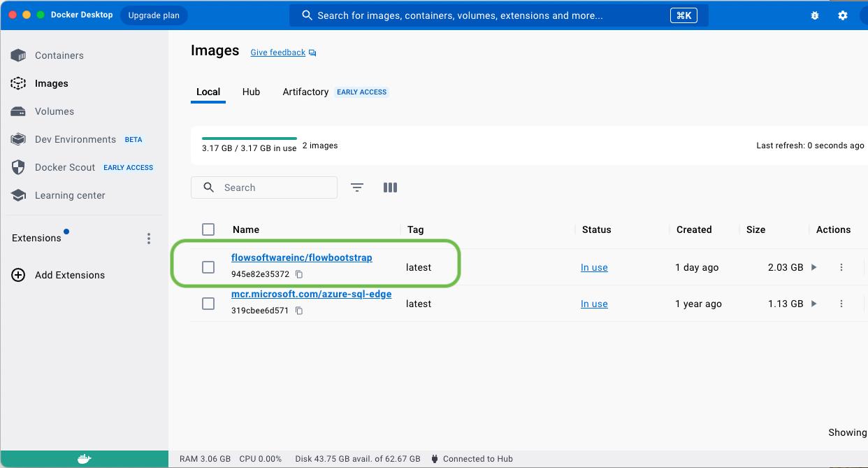Open Containers in the sidebar
Image resolution: width=868 pixels, height=468 pixels.
coord(59,55)
